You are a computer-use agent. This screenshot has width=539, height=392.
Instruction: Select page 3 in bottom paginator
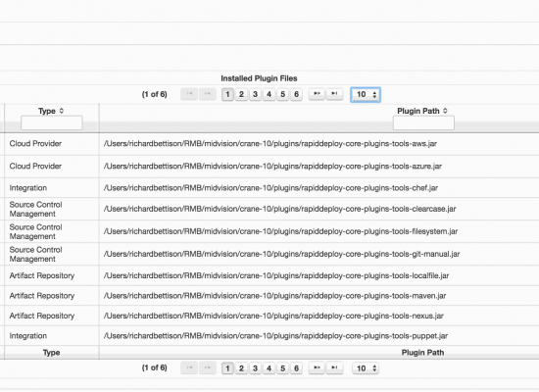pos(255,368)
